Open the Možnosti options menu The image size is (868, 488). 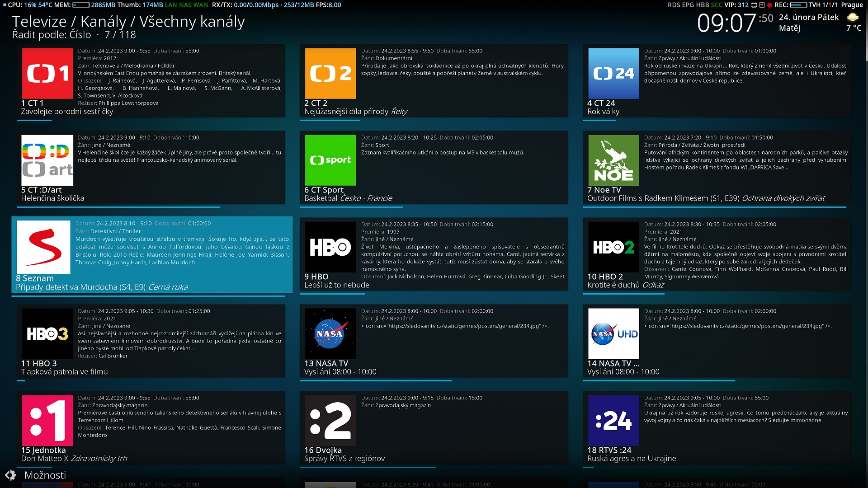(45, 475)
